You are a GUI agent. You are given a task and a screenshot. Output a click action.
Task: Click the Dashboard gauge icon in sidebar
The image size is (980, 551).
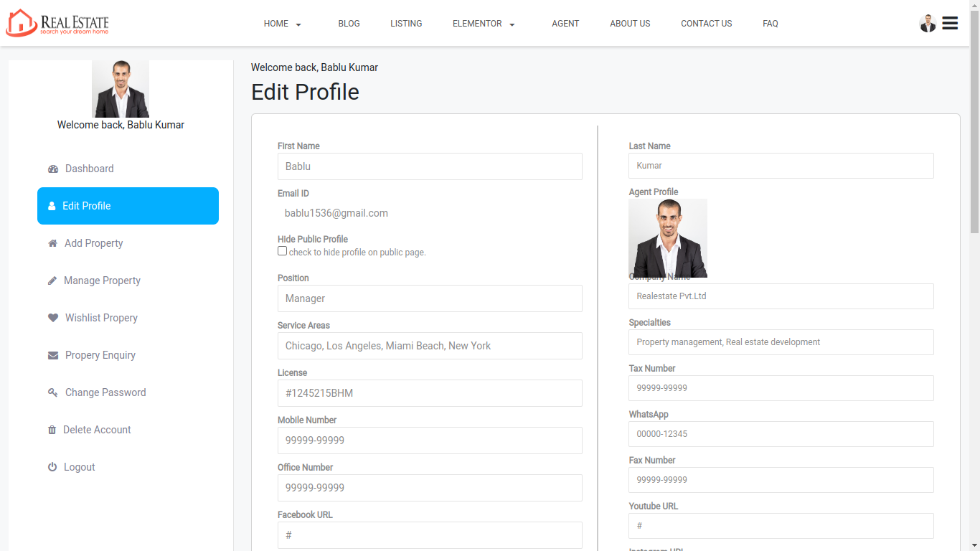click(53, 169)
